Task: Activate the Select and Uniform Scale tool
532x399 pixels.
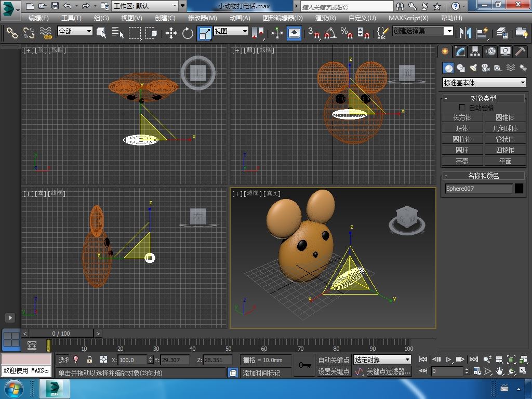Action: coord(205,33)
